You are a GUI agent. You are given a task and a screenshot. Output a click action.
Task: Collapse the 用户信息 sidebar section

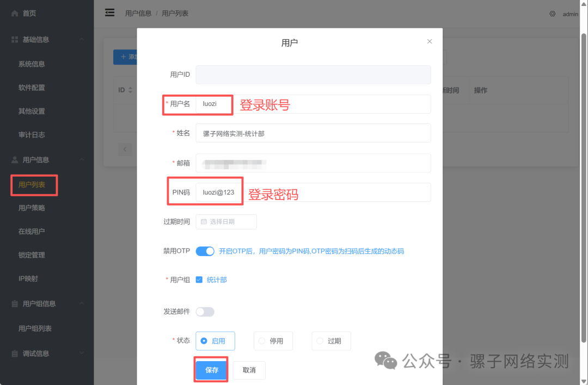tap(82, 159)
